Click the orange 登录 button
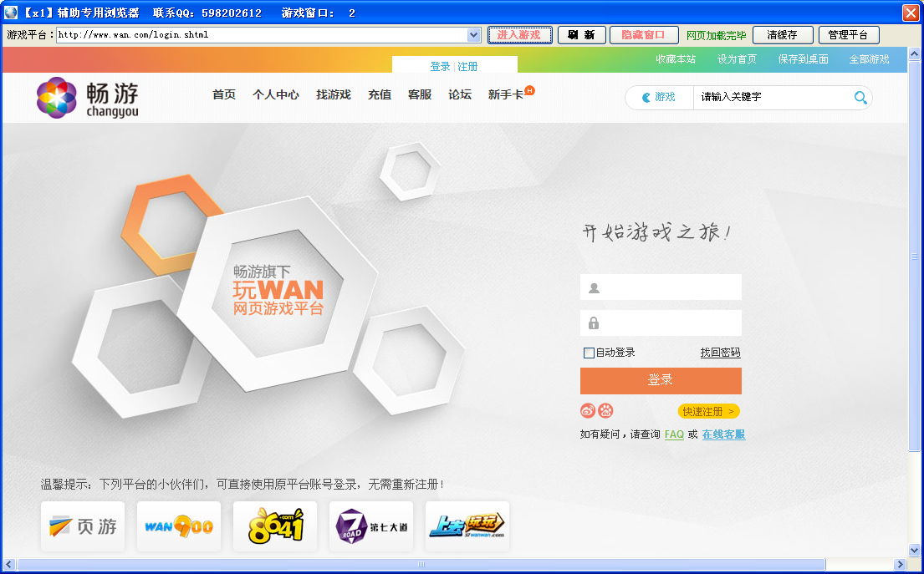The image size is (924, 574). coord(661,380)
